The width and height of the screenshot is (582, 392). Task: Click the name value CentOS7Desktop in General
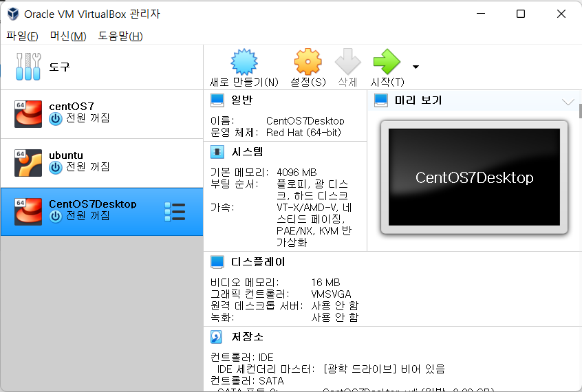305,121
